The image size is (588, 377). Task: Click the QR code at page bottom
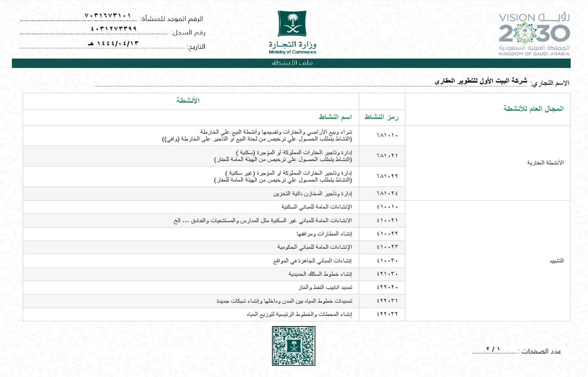coord(294,346)
